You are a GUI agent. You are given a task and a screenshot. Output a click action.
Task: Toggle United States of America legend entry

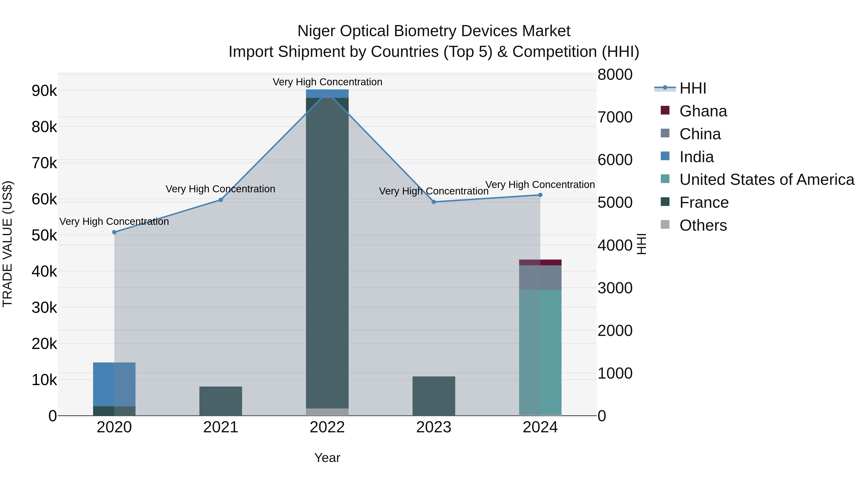pos(757,179)
